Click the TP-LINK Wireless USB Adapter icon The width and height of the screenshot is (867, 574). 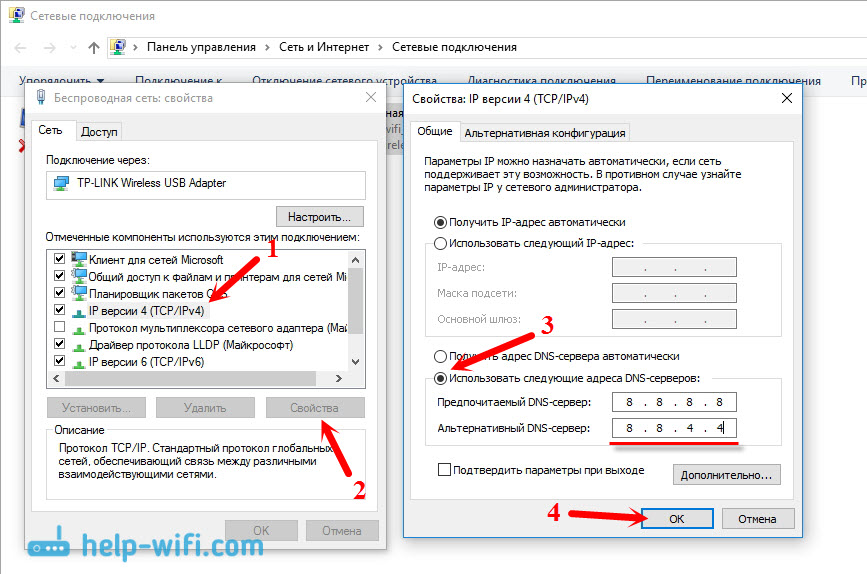61,183
